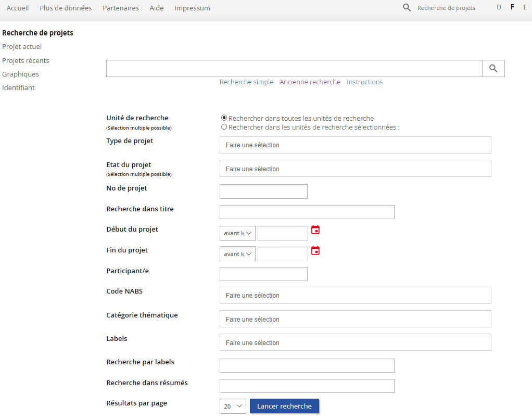Viewport: 532px width, 420px height.
Task: Open calendar picker for Début du projet
Action: pos(315,230)
